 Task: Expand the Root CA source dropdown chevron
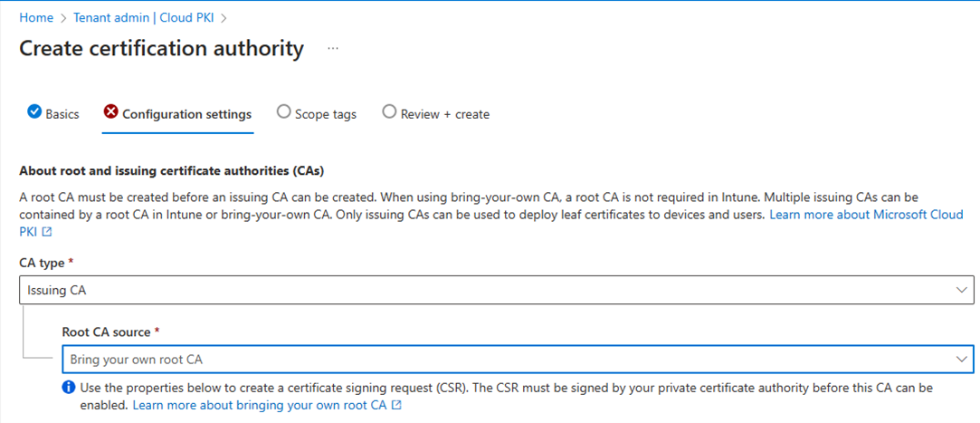point(961,360)
